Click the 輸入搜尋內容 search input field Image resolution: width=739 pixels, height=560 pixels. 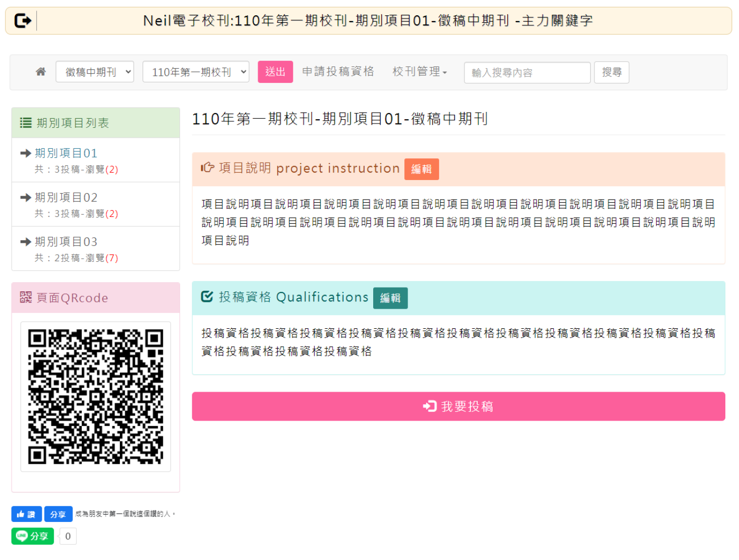click(x=527, y=72)
